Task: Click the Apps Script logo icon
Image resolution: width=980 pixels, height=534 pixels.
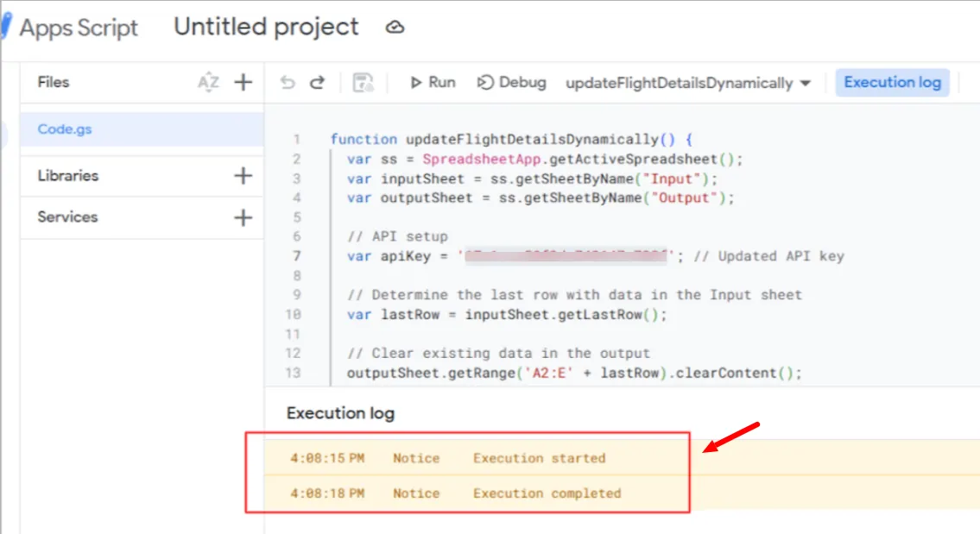Action: pyautogui.click(x=6, y=27)
